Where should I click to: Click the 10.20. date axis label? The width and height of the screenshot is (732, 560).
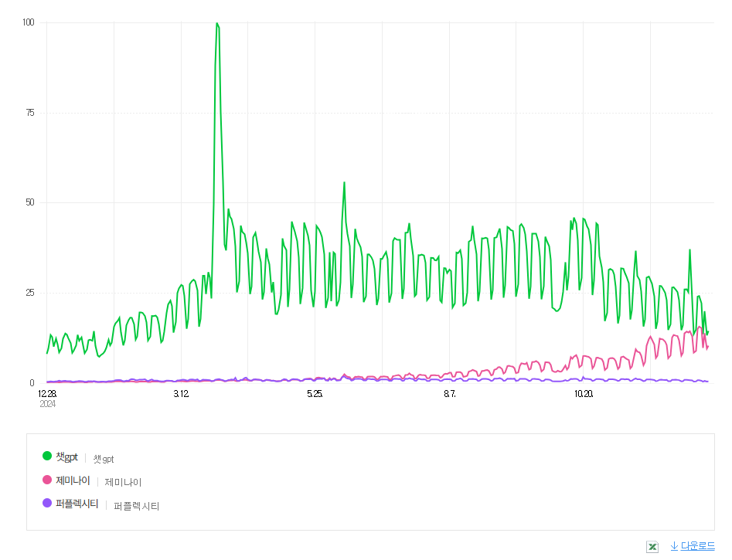click(584, 394)
